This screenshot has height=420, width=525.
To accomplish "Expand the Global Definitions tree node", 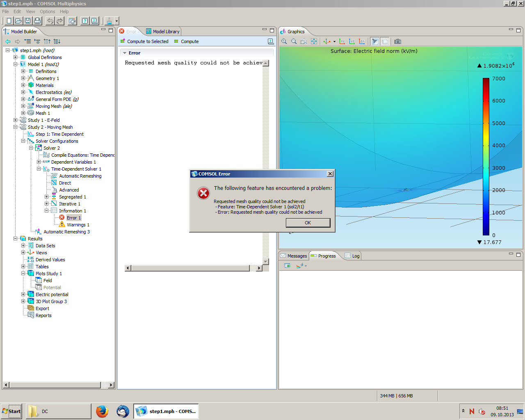I will click(x=15, y=57).
